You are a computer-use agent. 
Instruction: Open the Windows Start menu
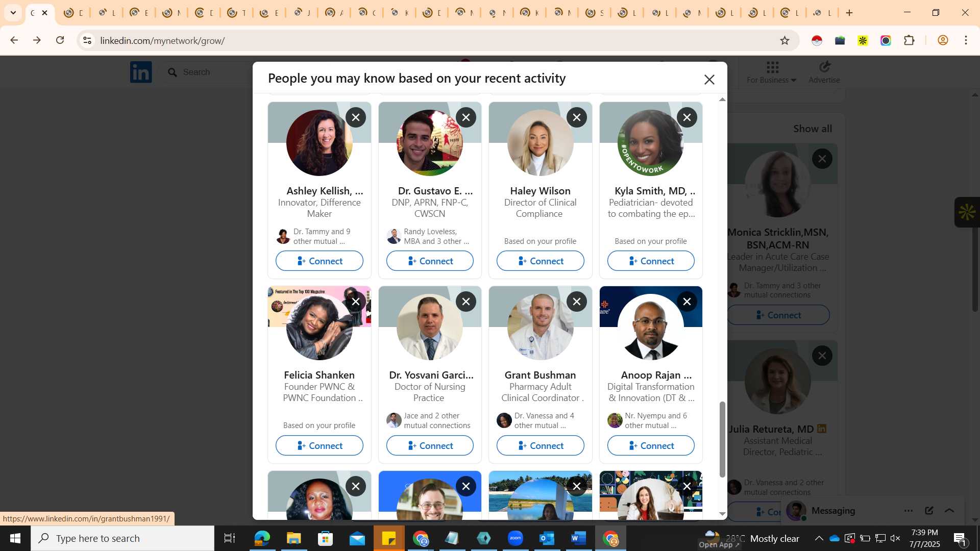point(15,538)
